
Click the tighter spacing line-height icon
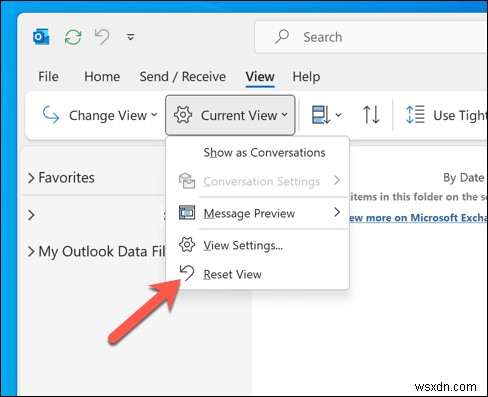[415, 115]
